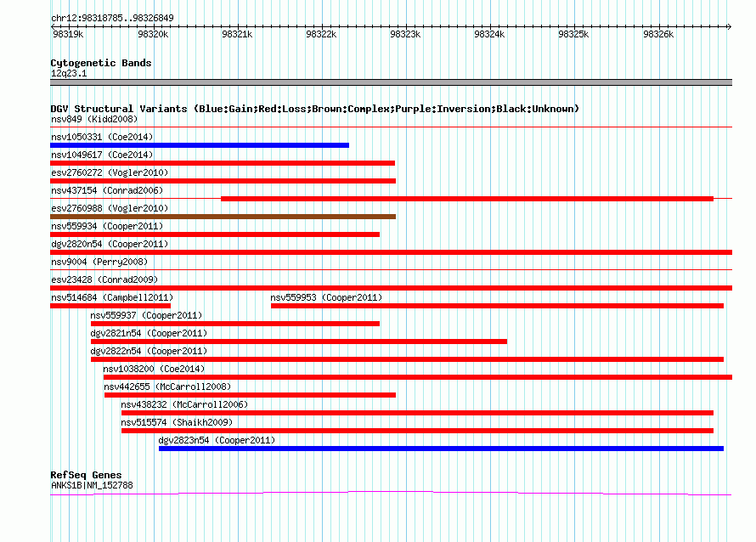Click the red bar under dgv2821n54
This screenshot has height=542, width=756.
299,342
